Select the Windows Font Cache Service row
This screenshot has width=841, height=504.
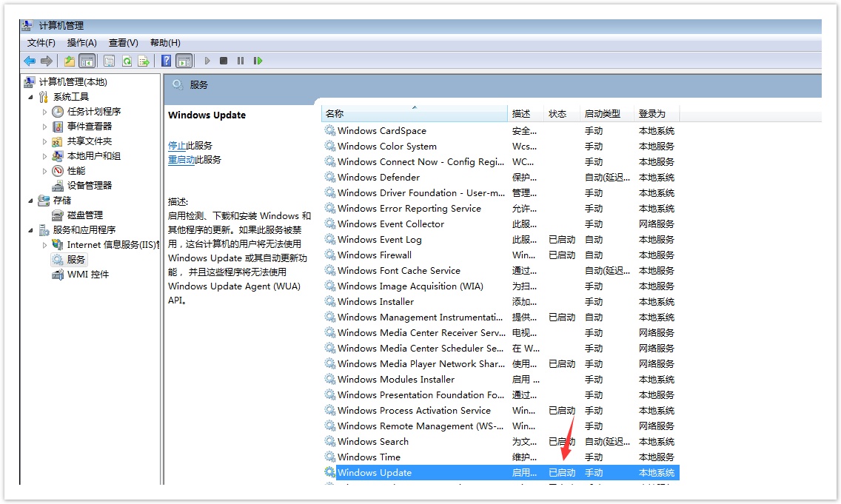tap(500, 270)
